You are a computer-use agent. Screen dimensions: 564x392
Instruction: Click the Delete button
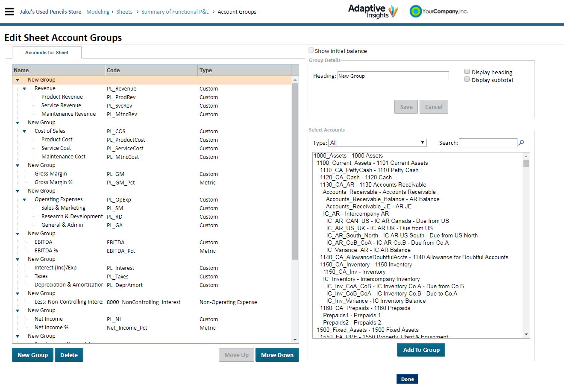point(69,355)
